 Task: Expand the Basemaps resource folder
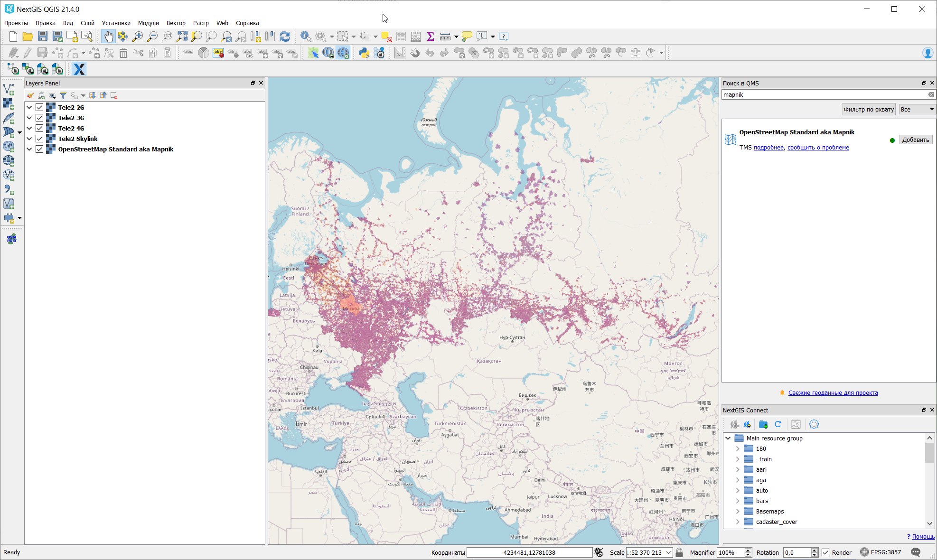coord(738,511)
